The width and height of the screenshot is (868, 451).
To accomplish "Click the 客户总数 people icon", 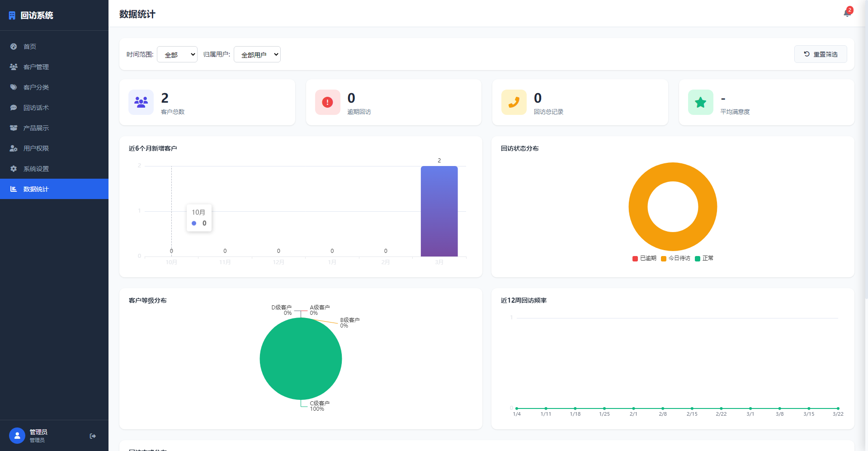I will (x=141, y=102).
